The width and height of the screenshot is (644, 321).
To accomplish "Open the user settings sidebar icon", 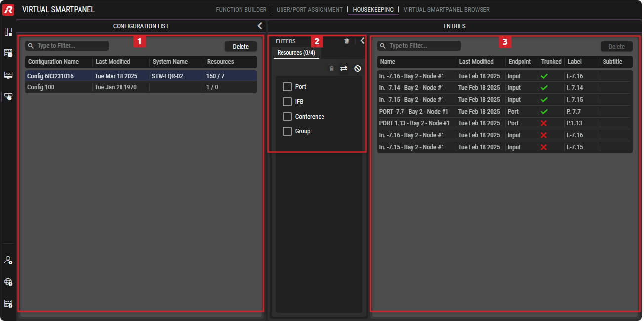I will click(x=8, y=260).
